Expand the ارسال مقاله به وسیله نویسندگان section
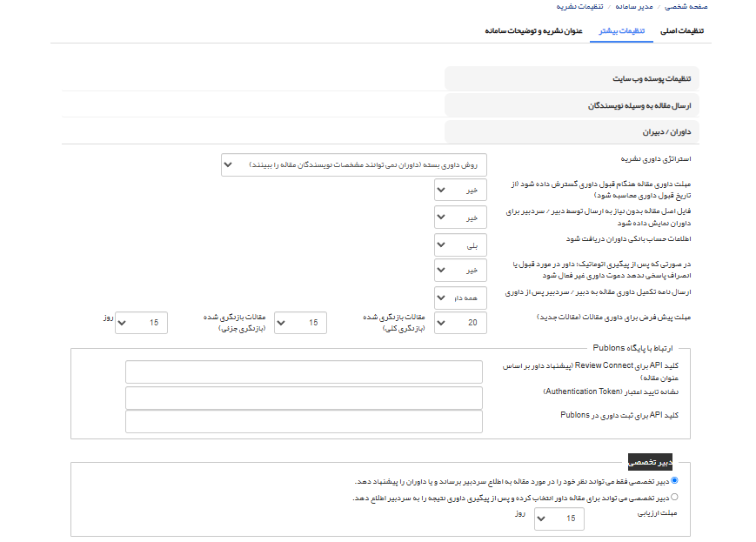The width and height of the screenshot is (756, 542). 572,105
